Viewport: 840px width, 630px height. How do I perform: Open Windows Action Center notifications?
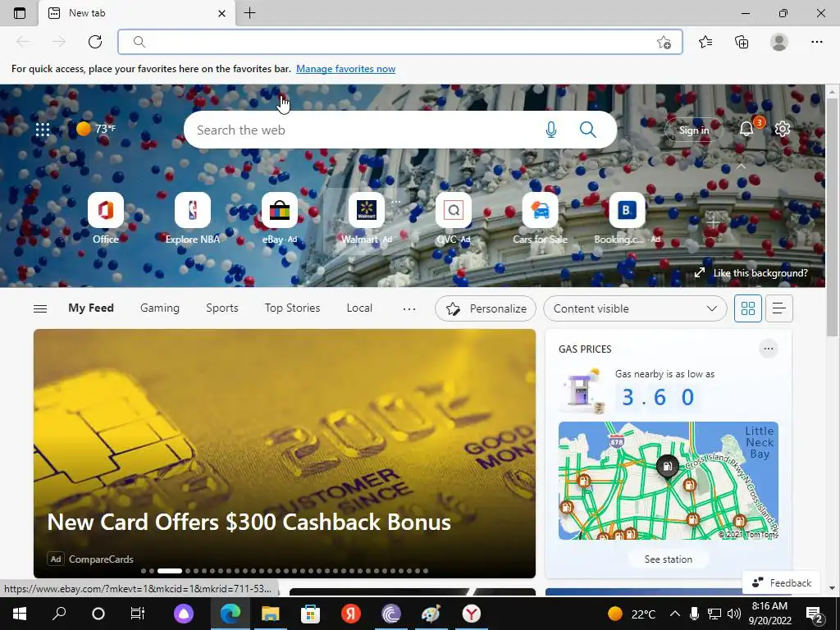[815, 614]
